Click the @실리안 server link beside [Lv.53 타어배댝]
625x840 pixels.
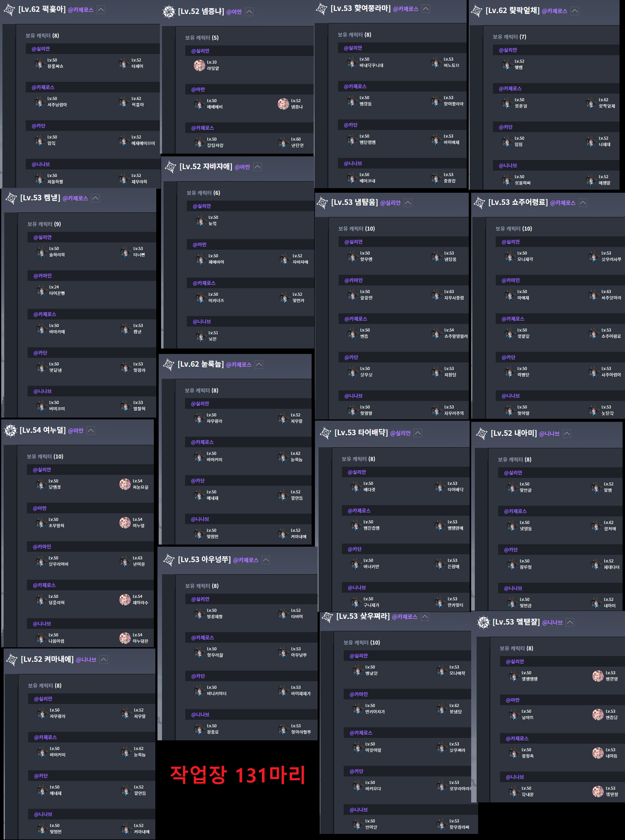[x=400, y=433]
